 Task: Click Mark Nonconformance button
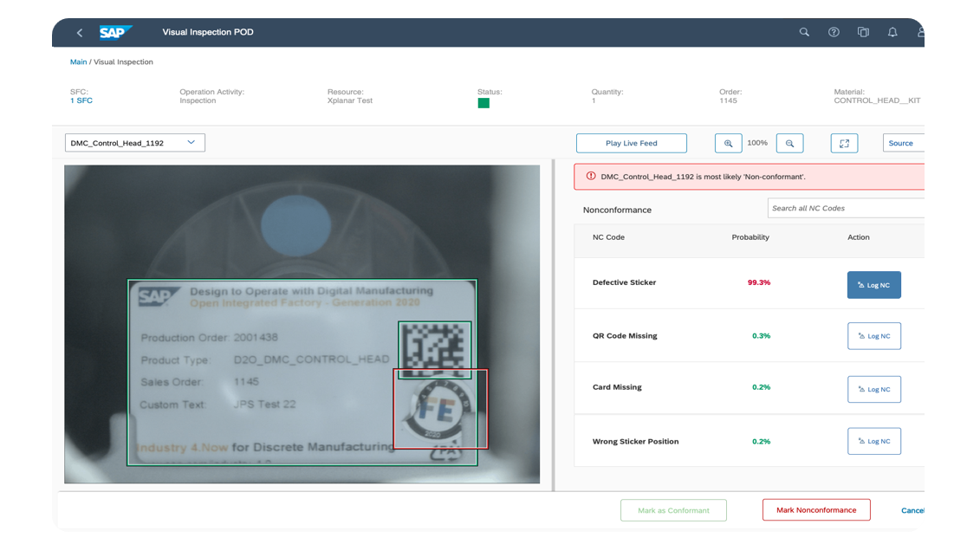[815, 510]
